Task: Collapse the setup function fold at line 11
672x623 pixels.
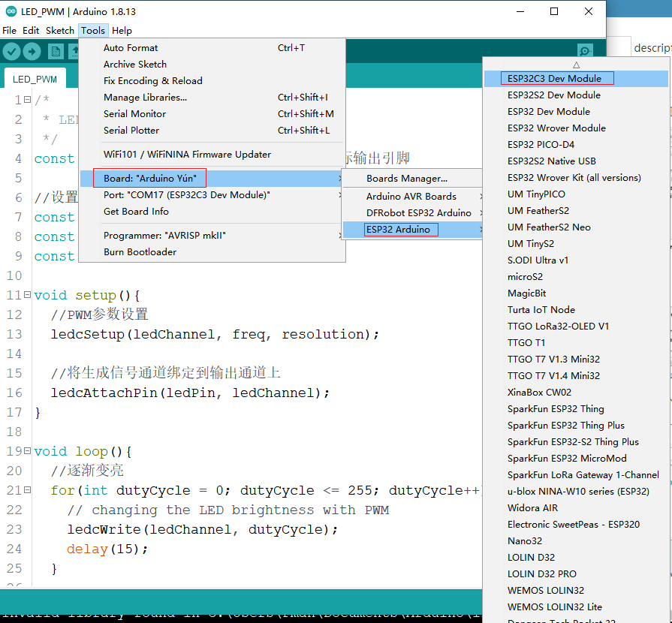Action: (x=28, y=294)
